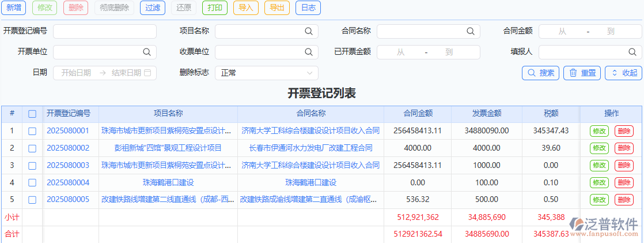Click the 重置 button
Screen dimensions: 644x243
tap(582, 73)
